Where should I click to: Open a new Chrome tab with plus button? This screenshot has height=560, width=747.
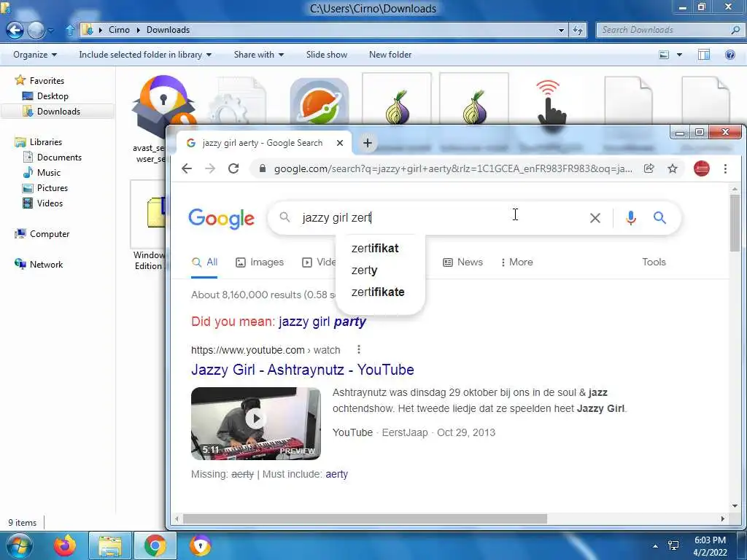click(x=368, y=143)
